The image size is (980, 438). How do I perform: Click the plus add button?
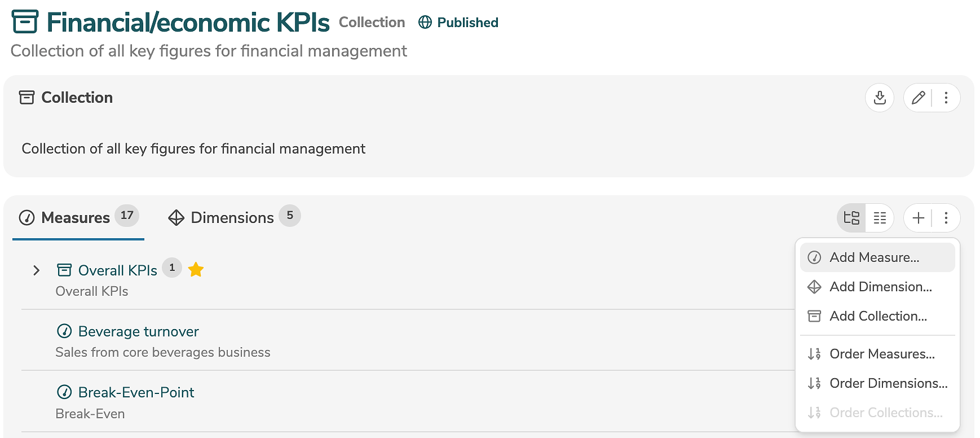(918, 218)
